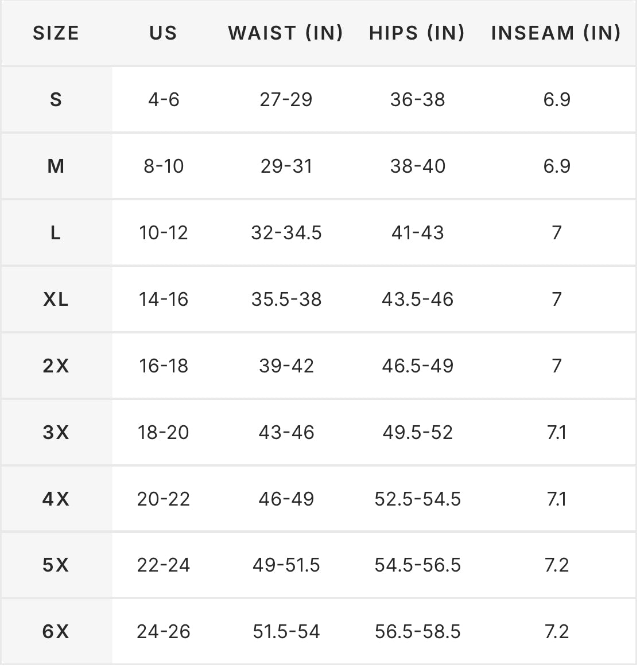
Task: Click the 43.5-46 hips cell
Action: [418, 300]
